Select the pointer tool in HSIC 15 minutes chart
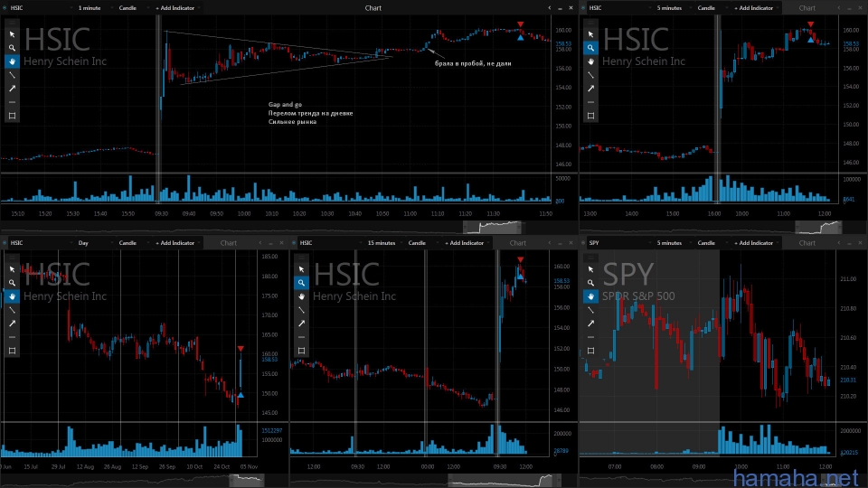Image resolution: width=868 pixels, height=488 pixels. 301,269
